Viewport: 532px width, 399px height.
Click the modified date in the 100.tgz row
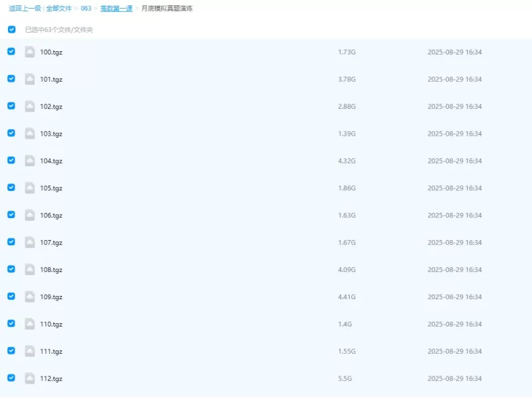(x=455, y=52)
